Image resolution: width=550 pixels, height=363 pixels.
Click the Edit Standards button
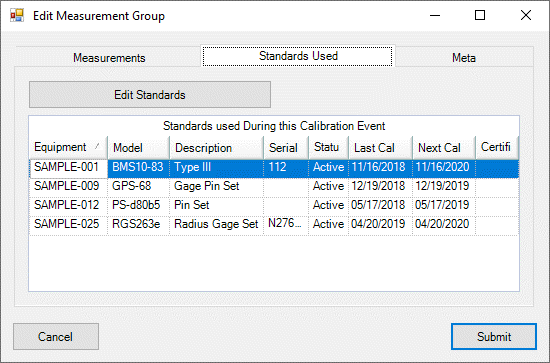click(x=150, y=95)
